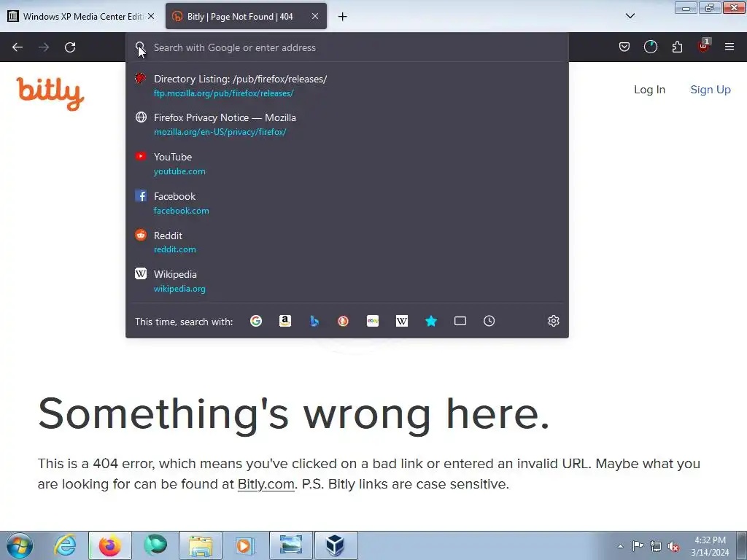Search bookmarks with the star icon
This screenshot has height=560, width=747.
click(x=430, y=321)
